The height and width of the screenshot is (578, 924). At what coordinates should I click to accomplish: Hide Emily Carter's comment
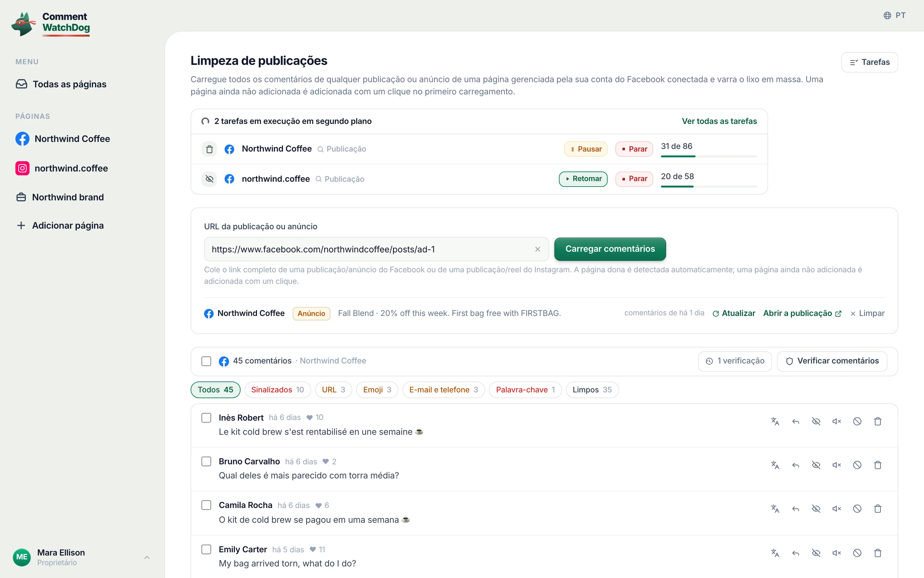[816, 553]
